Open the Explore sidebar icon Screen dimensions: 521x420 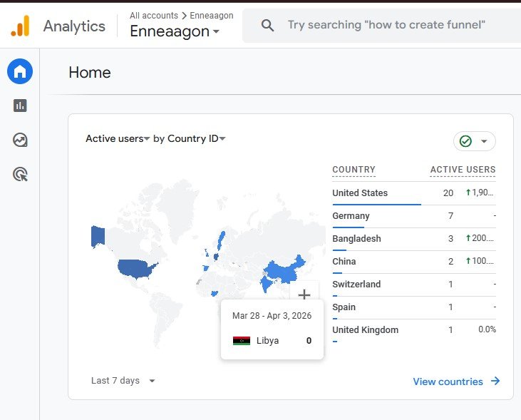click(20, 140)
